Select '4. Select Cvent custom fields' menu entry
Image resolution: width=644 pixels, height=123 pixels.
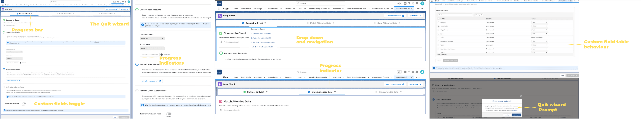pos(262,47)
